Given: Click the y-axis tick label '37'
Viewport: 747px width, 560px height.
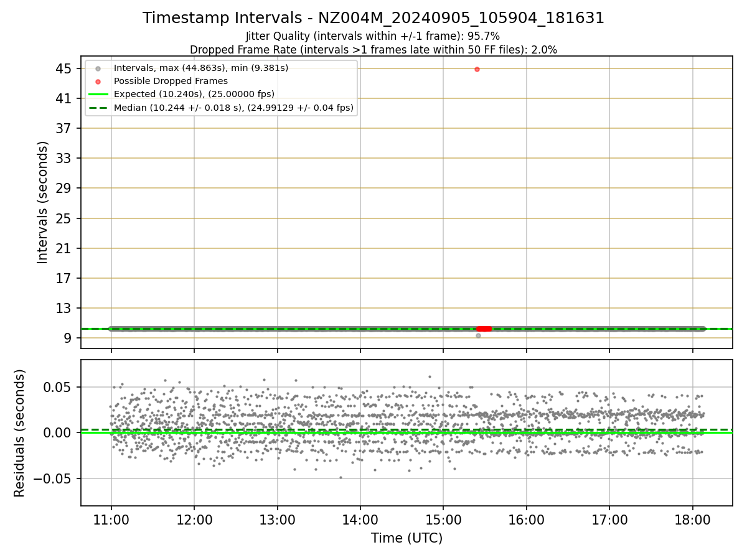Looking at the screenshot, I should 65,128.
